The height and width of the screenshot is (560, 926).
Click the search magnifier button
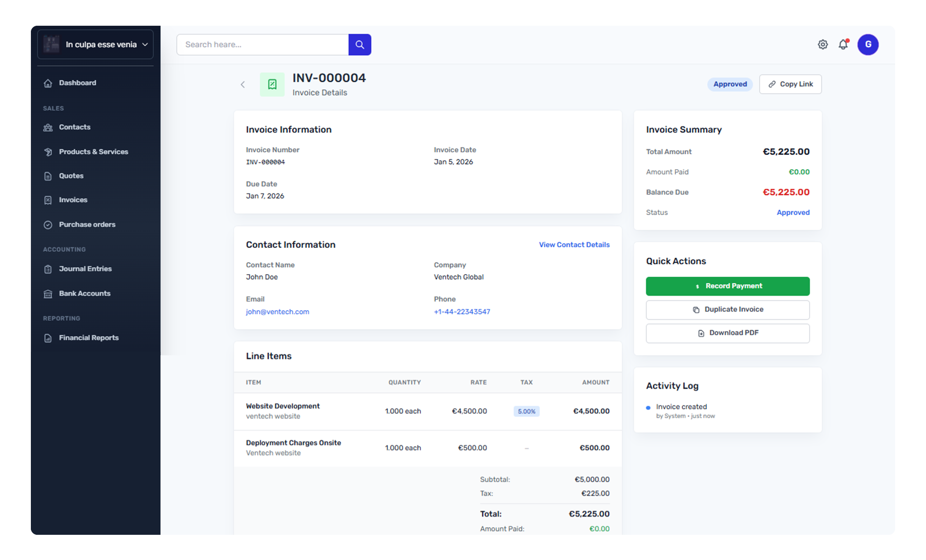pyautogui.click(x=360, y=45)
